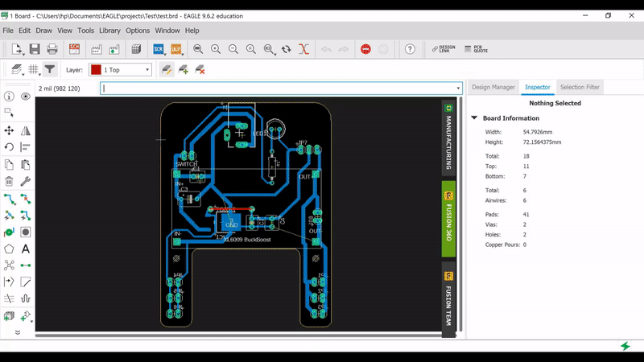Select the Delete trash tool

[x=9, y=182]
